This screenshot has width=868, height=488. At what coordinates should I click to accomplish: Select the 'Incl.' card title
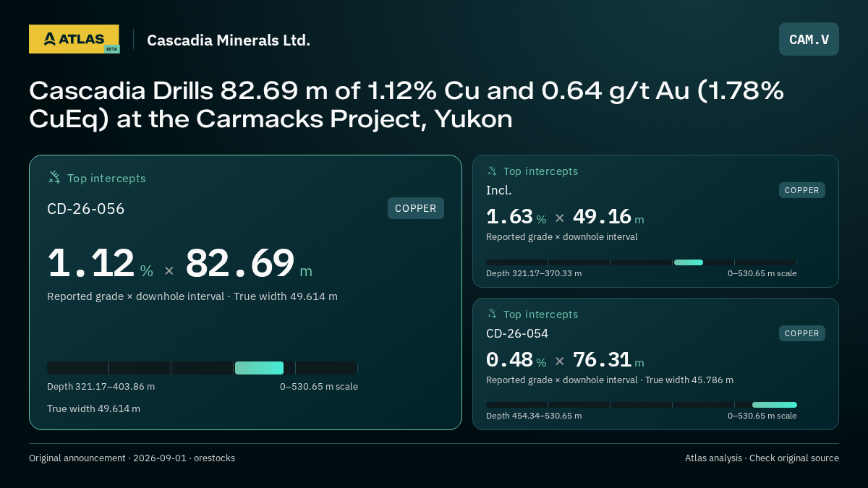tap(499, 191)
